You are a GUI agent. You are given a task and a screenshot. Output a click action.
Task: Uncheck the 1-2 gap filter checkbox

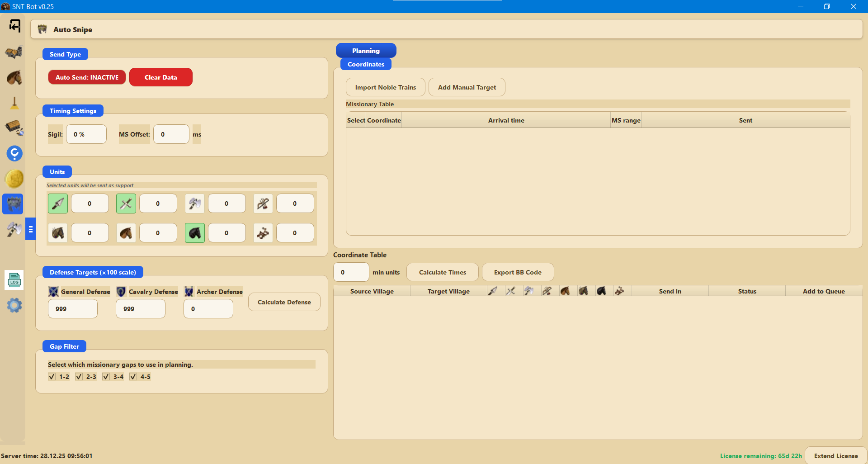point(52,377)
